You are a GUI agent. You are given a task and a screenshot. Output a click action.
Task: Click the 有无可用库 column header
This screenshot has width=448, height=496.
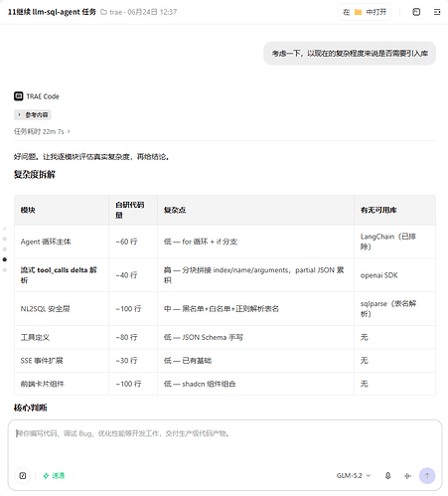click(x=394, y=210)
